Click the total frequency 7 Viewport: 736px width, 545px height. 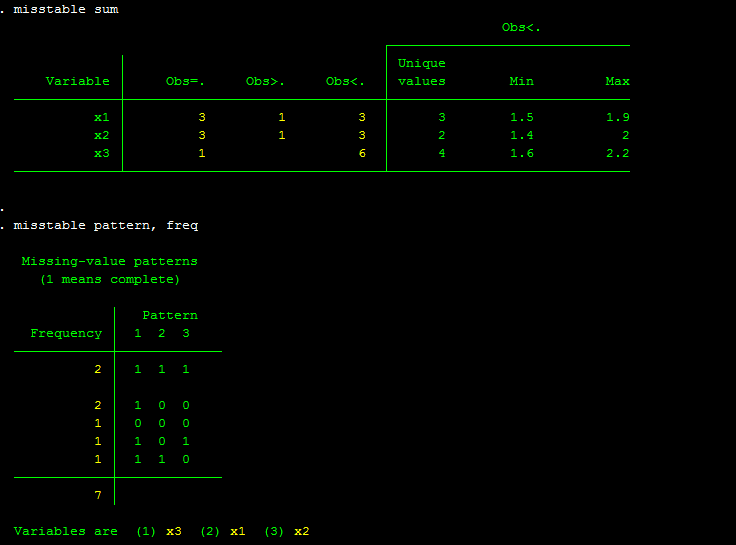98,495
